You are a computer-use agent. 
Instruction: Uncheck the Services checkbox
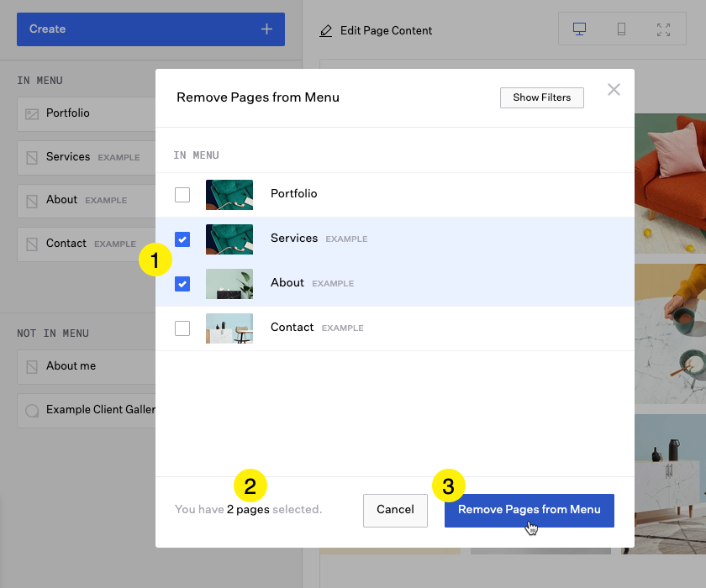pos(182,239)
